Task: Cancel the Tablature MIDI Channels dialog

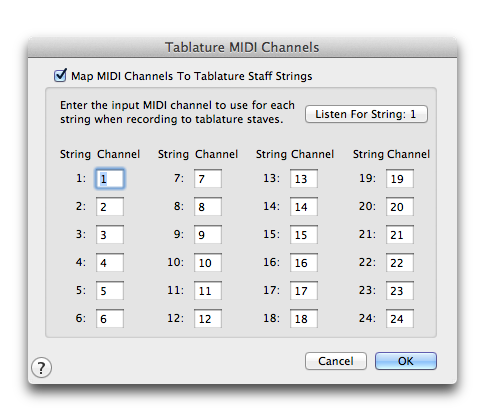Action: click(336, 361)
